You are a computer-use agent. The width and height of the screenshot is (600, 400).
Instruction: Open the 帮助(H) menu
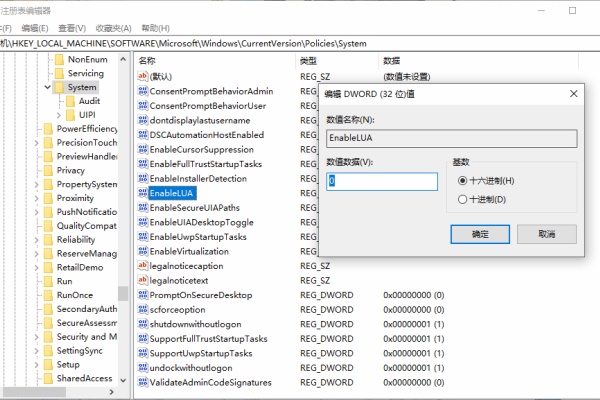[x=153, y=27]
